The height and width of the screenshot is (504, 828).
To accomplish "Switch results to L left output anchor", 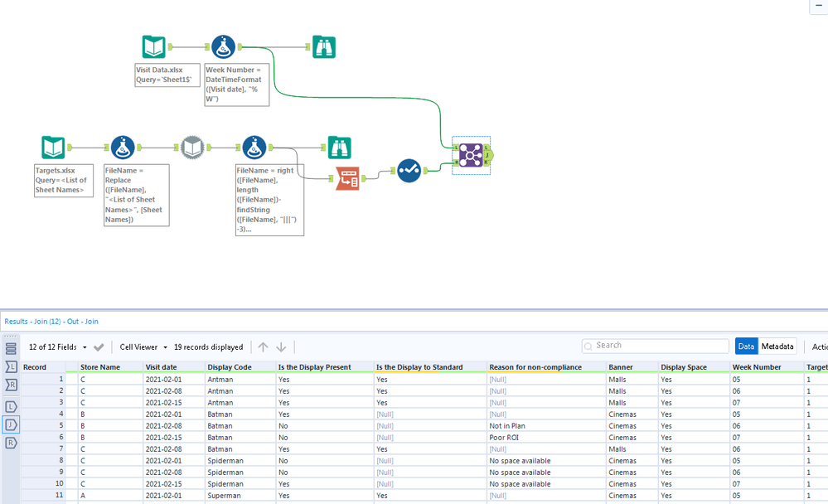I will click(12, 406).
